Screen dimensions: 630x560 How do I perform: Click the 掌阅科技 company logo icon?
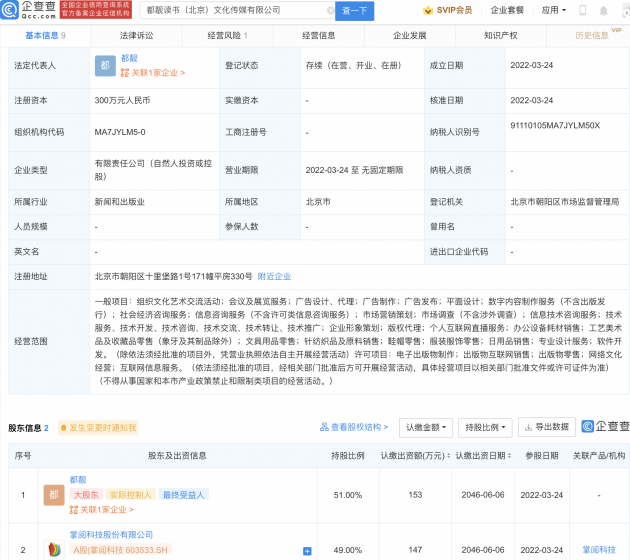pos(53,548)
